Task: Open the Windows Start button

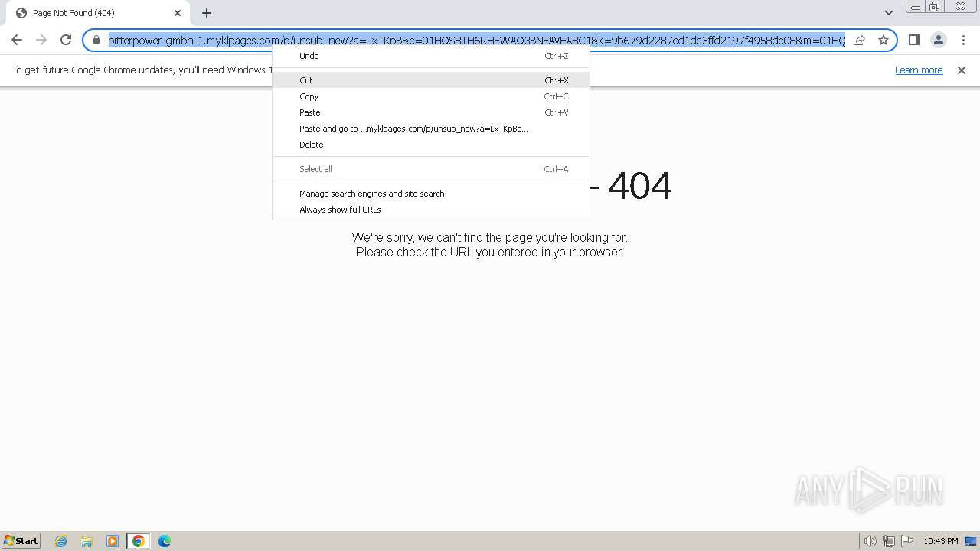Action: tap(21, 540)
